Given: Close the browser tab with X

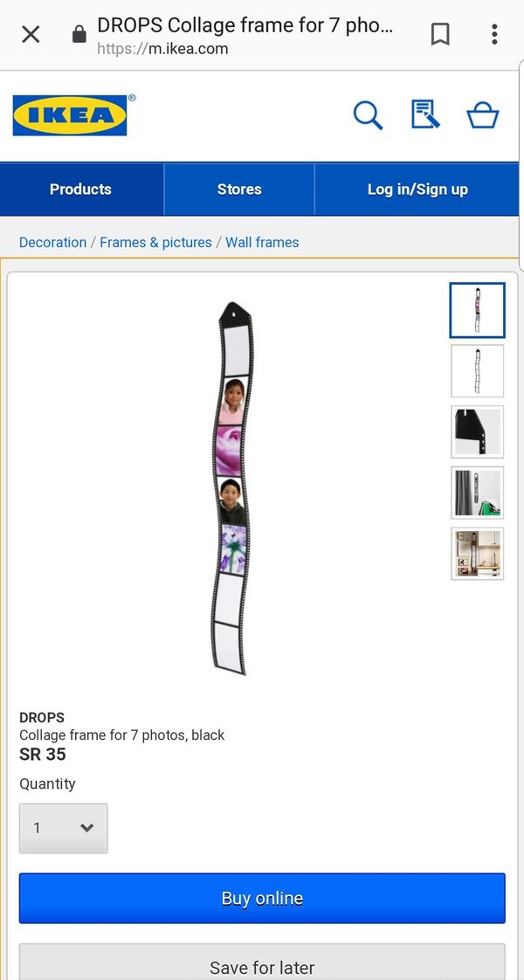Looking at the screenshot, I should [31, 34].
